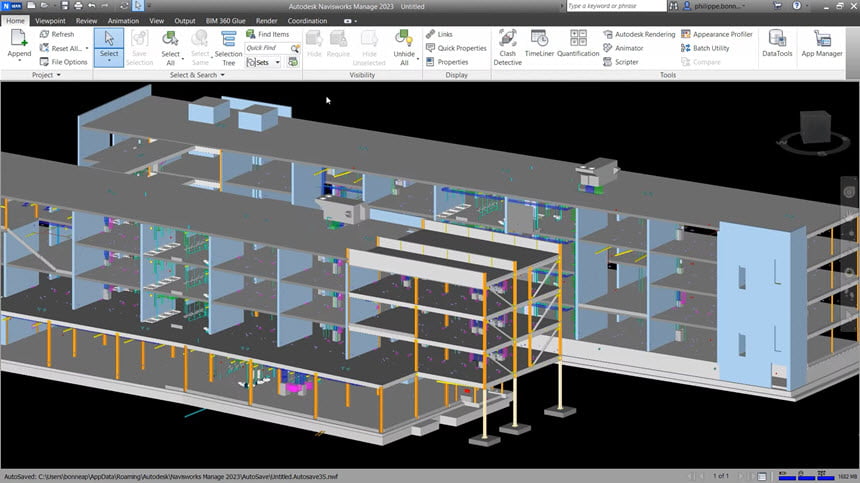This screenshot has width=860, height=483.
Task: Open the Animator tool
Action: 623,48
